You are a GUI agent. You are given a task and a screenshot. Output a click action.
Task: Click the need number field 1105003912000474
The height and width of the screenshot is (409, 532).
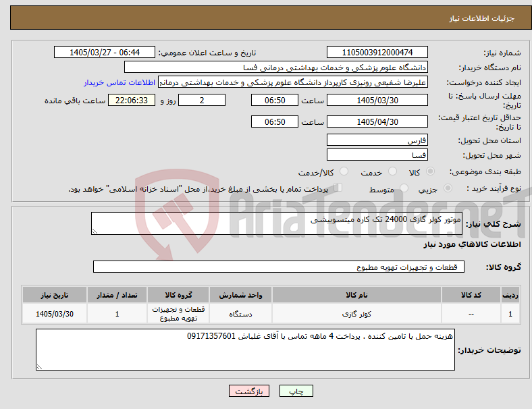[x=377, y=52]
